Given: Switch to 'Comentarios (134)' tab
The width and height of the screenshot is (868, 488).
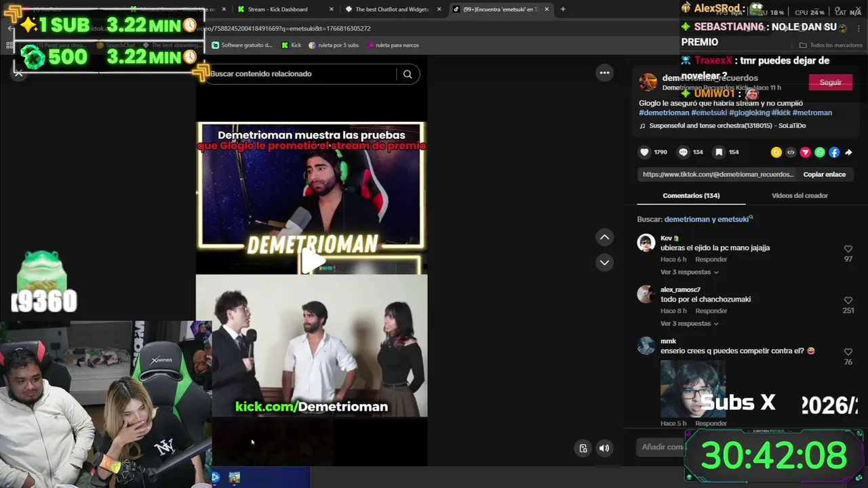Looking at the screenshot, I should pyautogui.click(x=691, y=195).
